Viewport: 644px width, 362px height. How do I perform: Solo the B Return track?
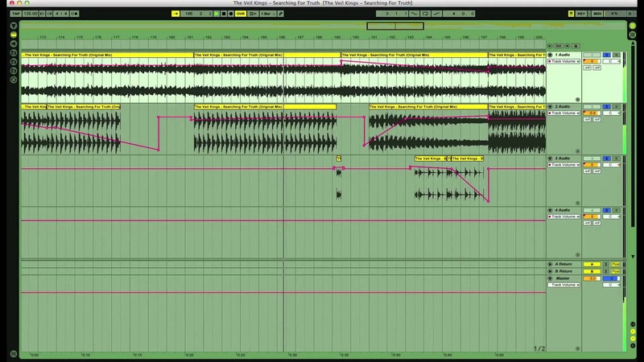[x=606, y=271]
